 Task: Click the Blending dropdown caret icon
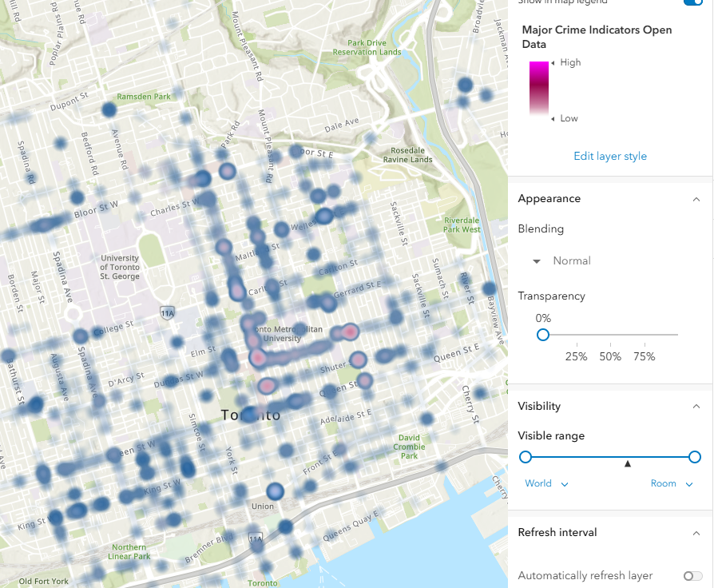pos(537,260)
